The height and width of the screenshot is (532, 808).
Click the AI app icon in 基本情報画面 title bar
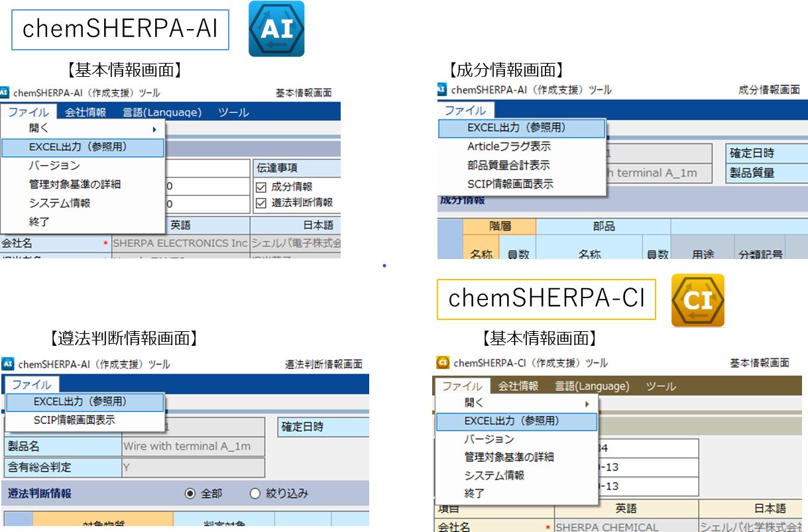click(x=5, y=93)
